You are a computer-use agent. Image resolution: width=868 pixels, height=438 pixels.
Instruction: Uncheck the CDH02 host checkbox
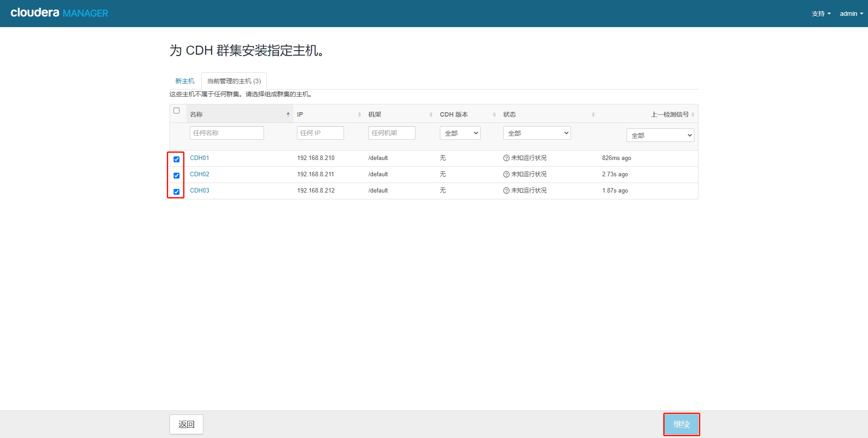click(176, 175)
